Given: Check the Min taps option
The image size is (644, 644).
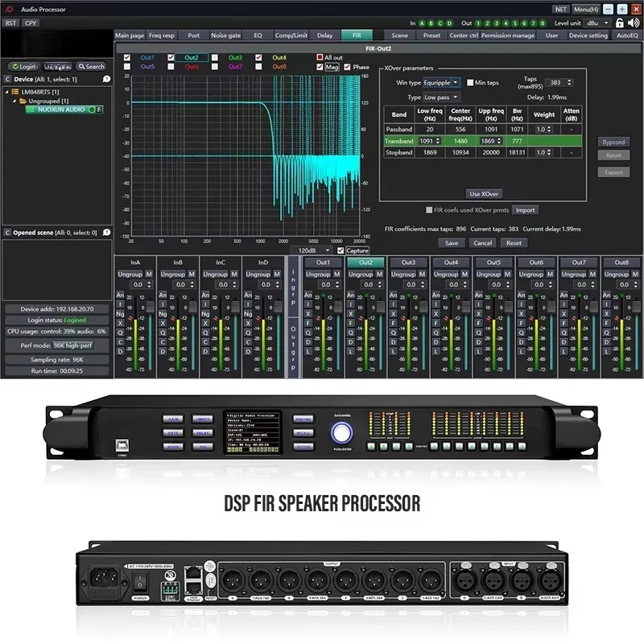Looking at the screenshot, I should tap(470, 83).
